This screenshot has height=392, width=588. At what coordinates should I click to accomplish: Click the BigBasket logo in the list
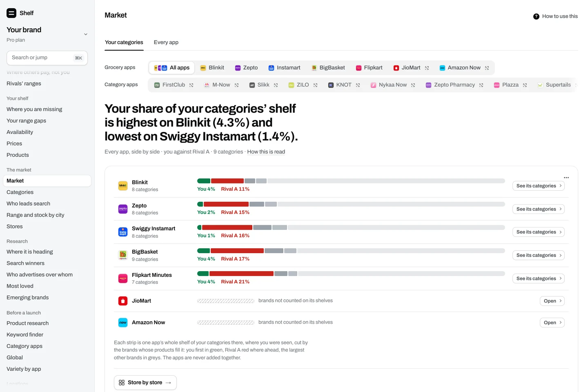pos(123,255)
